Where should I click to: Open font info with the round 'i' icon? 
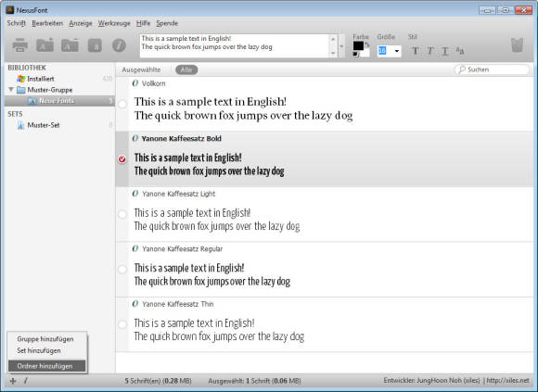coord(119,45)
